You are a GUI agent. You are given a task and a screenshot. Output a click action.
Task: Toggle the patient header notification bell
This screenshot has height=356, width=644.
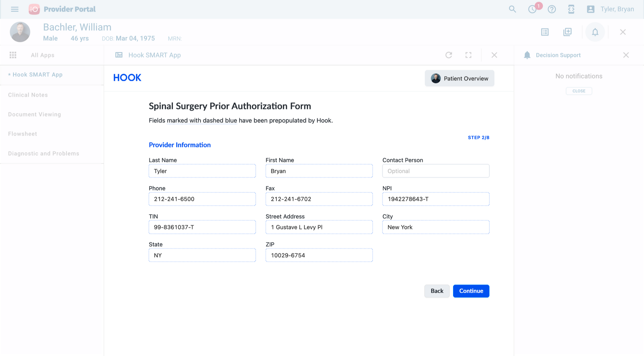coord(595,32)
